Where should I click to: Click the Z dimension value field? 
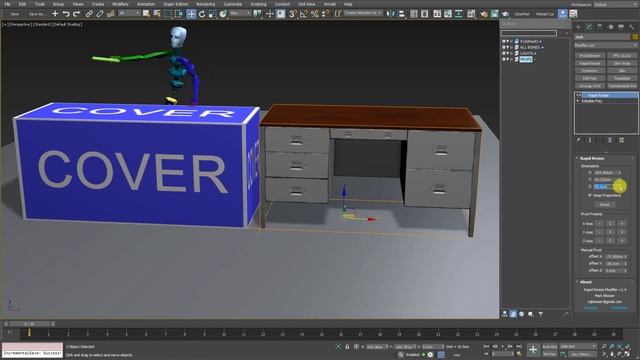pos(606,187)
